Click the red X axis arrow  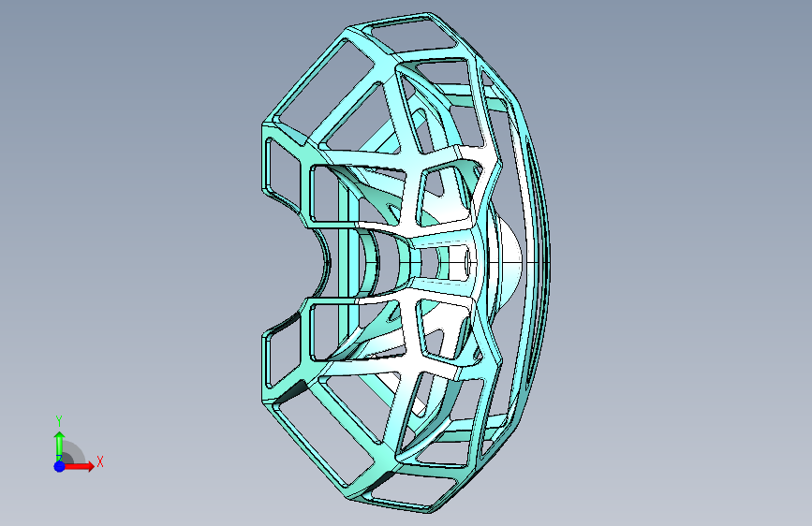(80, 466)
